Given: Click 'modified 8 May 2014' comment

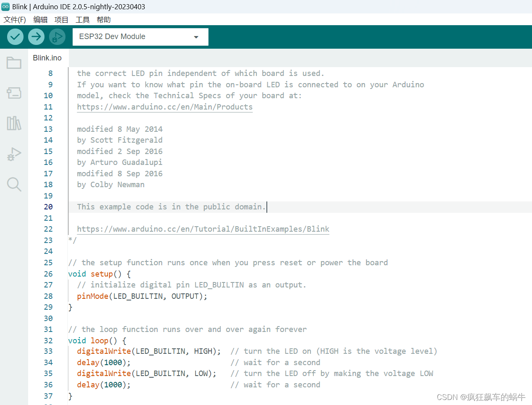Looking at the screenshot, I should pyautogui.click(x=120, y=129).
